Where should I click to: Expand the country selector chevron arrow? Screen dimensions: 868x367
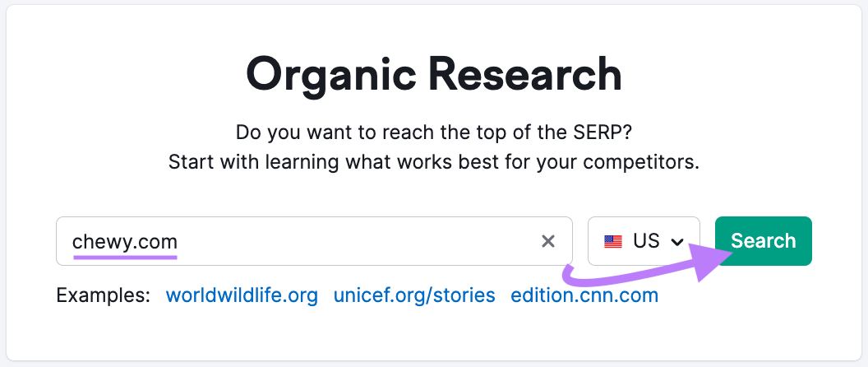(x=677, y=241)
